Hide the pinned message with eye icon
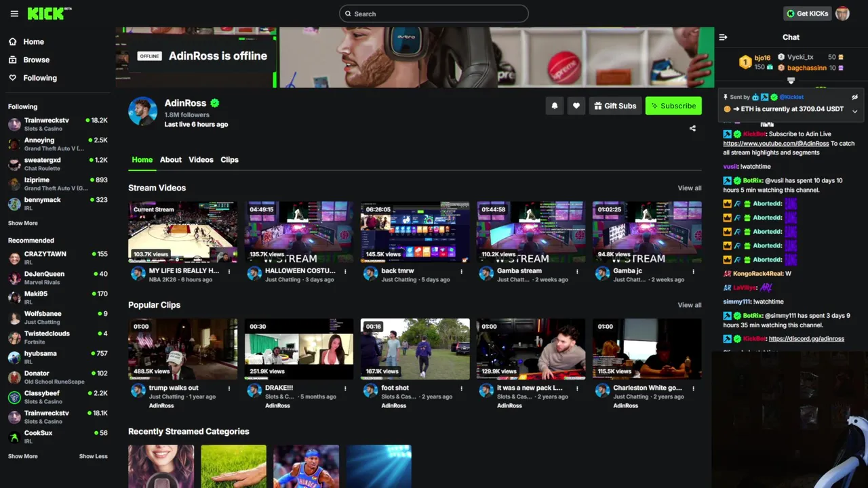Screen dimensions: 868x488 (854, 97)
